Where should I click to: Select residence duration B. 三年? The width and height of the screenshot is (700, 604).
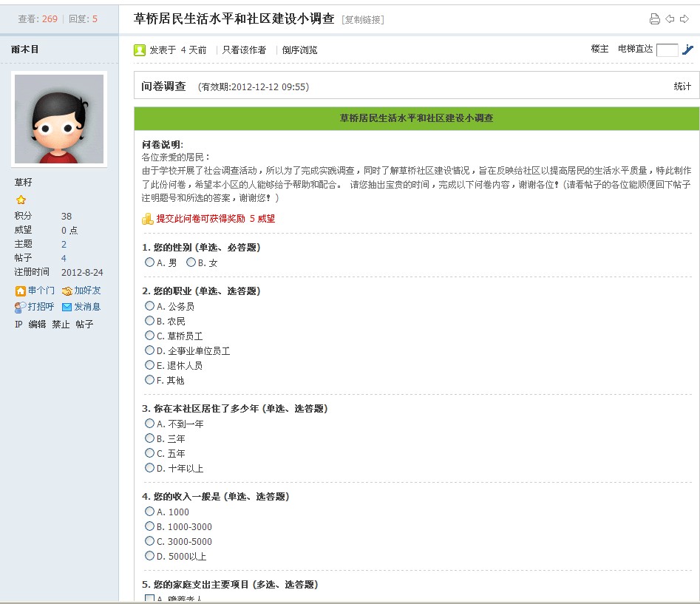[x=149, y=438]
